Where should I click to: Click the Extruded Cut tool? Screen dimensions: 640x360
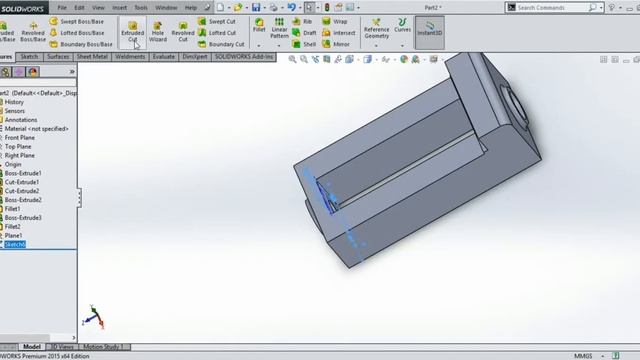[x=133, y=32]
